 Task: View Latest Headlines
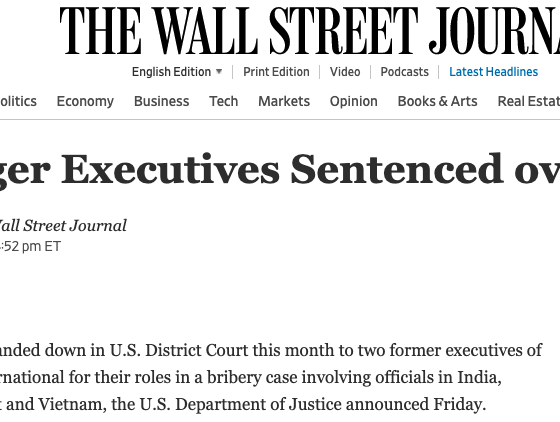coord(493,72)
